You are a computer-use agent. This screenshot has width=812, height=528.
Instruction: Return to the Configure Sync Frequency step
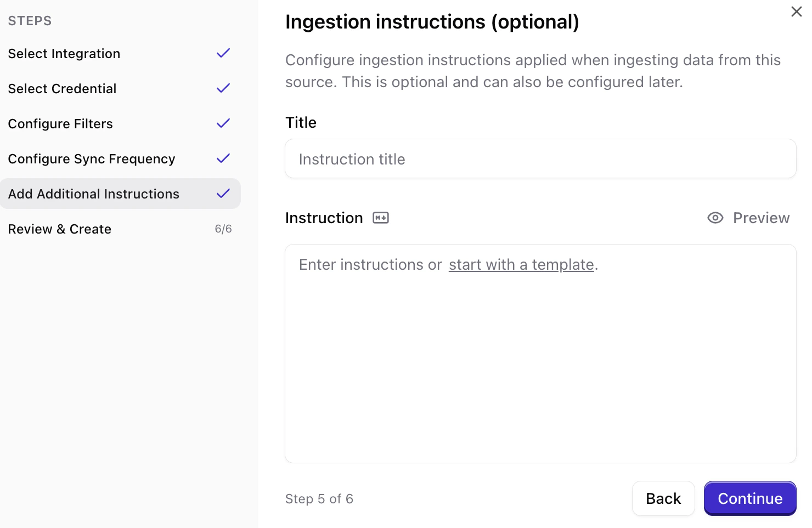coord(91,158)
